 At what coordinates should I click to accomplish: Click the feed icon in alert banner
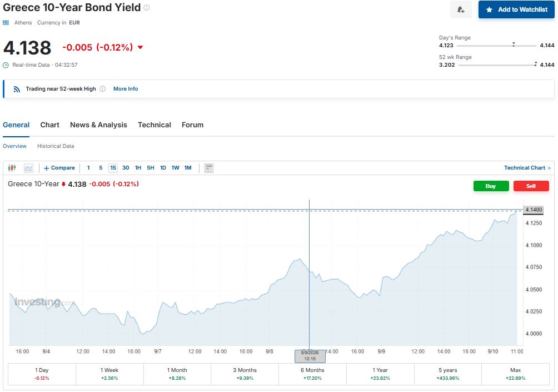[x=17, y=89]
